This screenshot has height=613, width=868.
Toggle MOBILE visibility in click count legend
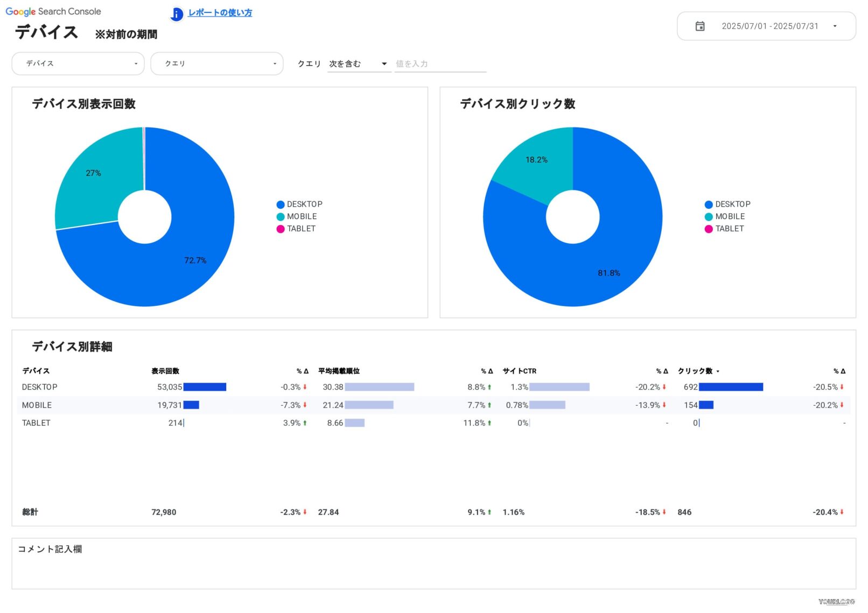point(708,216)
